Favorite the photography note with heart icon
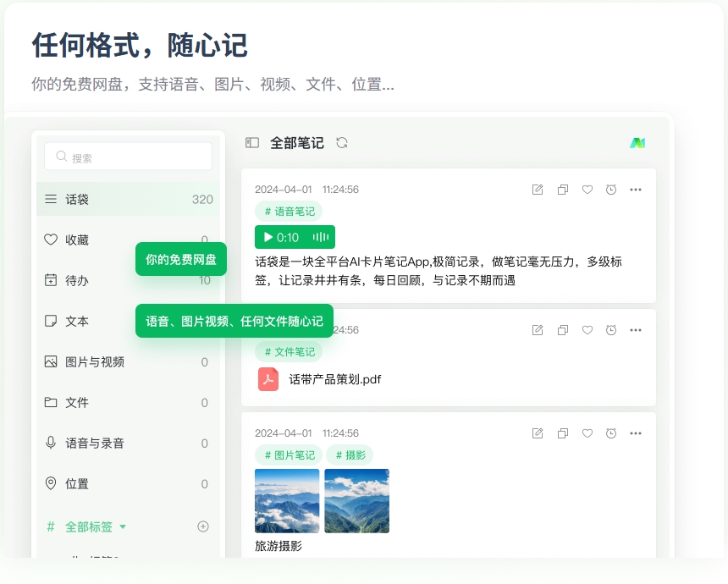 tap(587, 433)
